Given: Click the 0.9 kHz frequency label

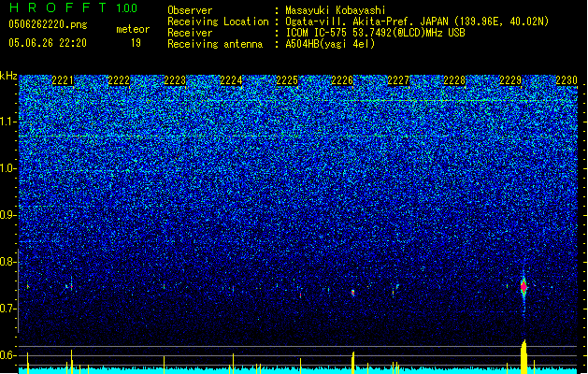Looking at the screenshot, I should click(x=8, y=215).
